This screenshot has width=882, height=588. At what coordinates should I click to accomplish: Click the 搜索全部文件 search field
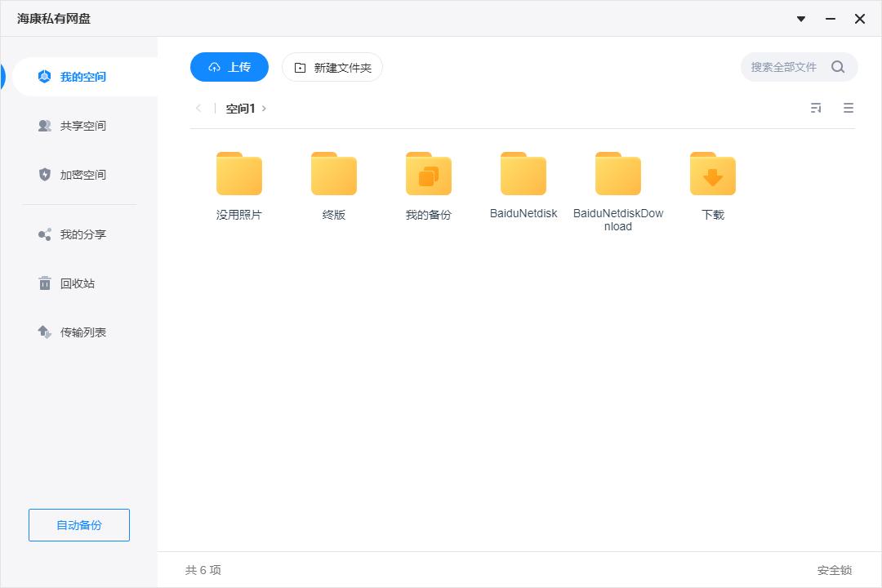click(784, 67)
